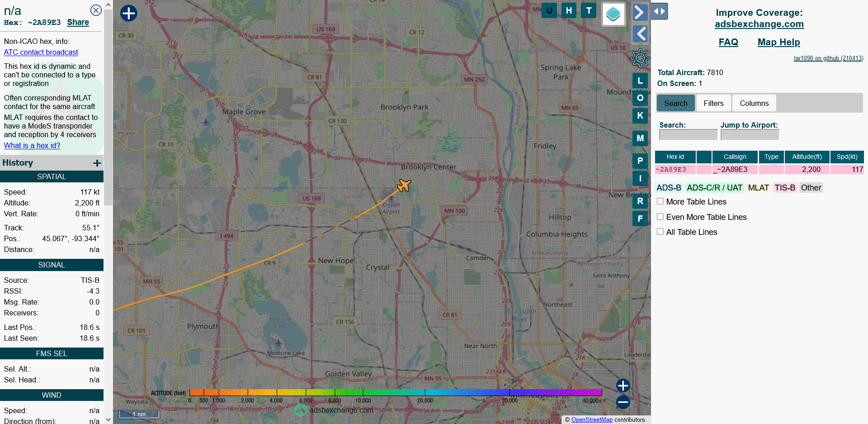Image resolution: width=868 pixels, height=424 pixels.
Task: Click the MLAT source legend label
Action: (x=758, y=188)
